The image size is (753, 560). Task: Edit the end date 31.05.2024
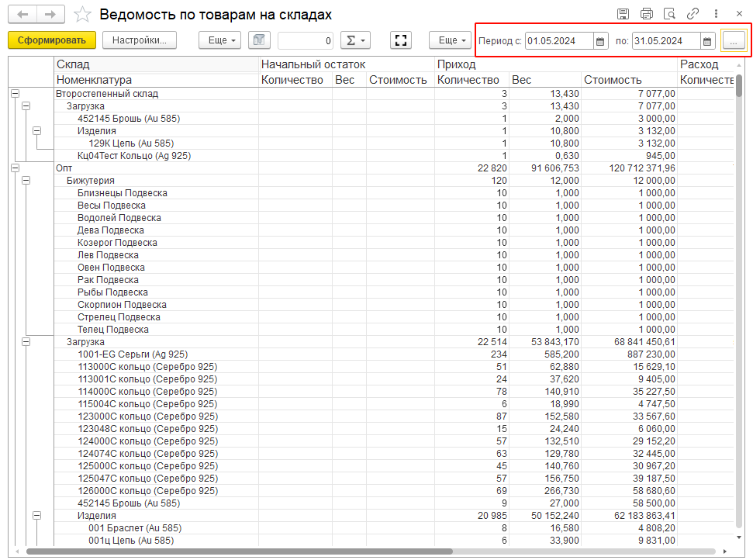(x=666, y=41)
